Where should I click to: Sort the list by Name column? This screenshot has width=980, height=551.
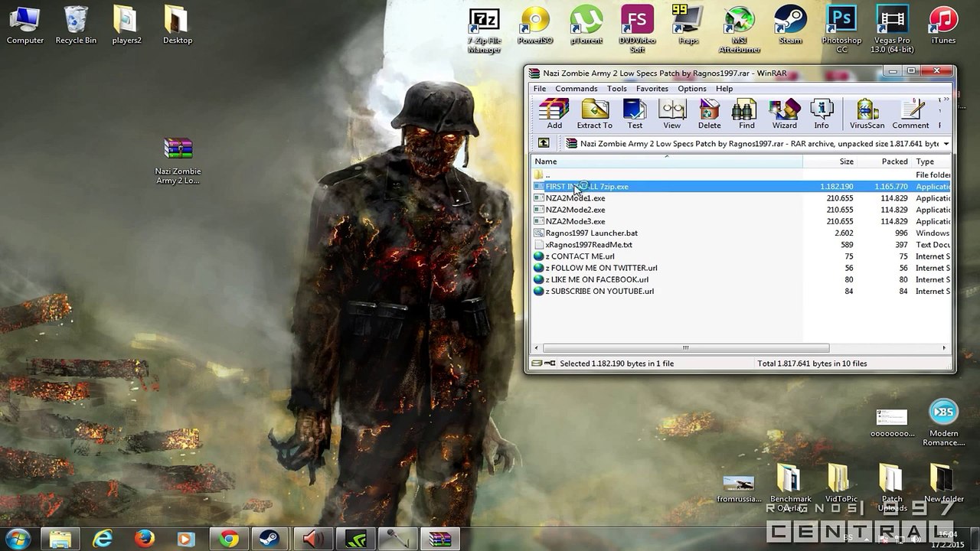click(667, 161)
